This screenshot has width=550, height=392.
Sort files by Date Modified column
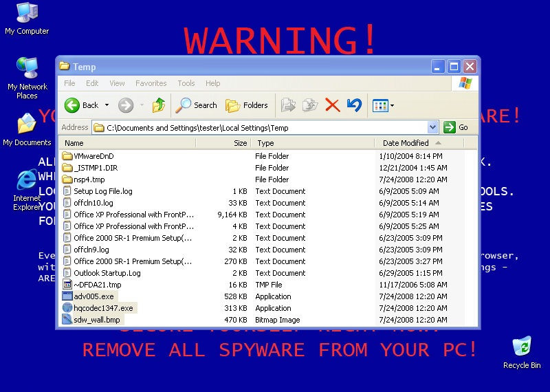406,143
